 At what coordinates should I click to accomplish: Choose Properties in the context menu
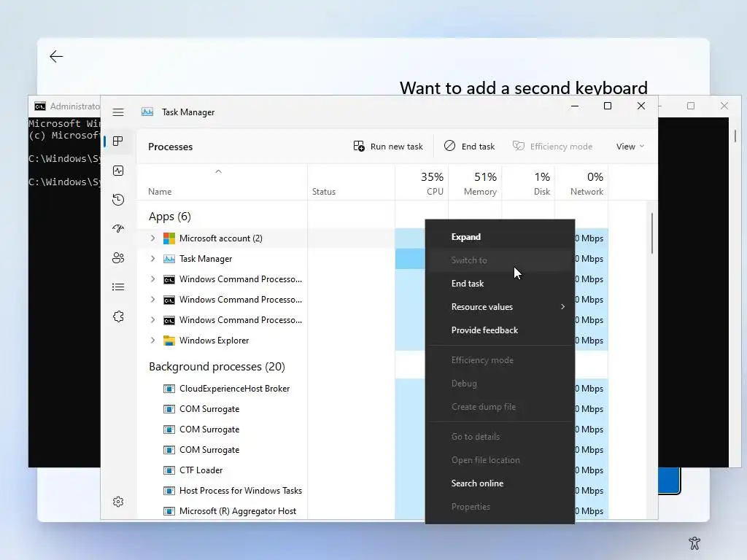coord(500,507)
